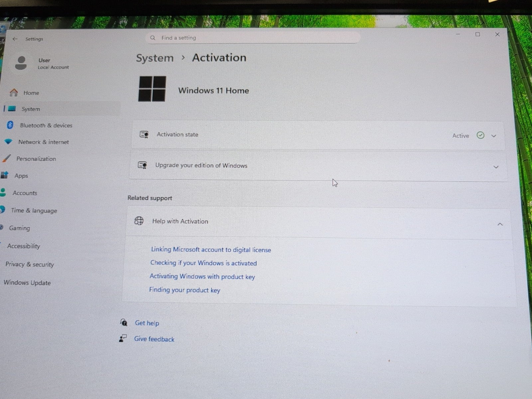532x399 pixels.
Task: Open Activating Windows with product key link
Action: 202,276
